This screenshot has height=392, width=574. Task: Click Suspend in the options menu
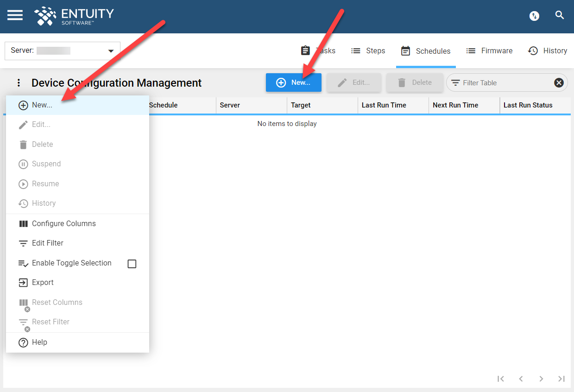pyautogui.click(x=46, y=164)
